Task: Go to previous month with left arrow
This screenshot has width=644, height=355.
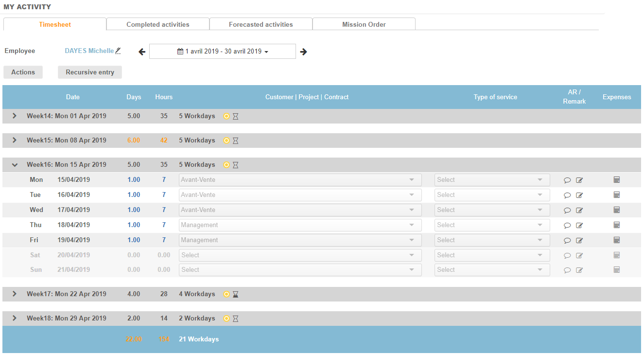Action: 142,52
